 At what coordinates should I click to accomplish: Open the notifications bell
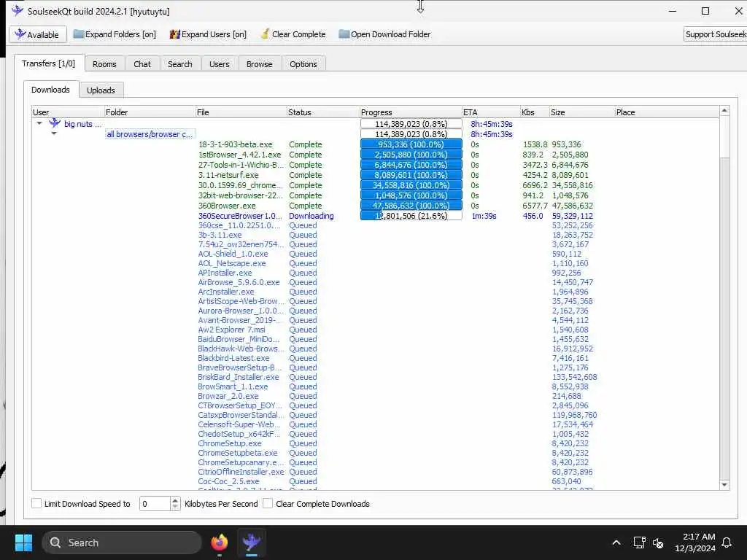point(727,542)
